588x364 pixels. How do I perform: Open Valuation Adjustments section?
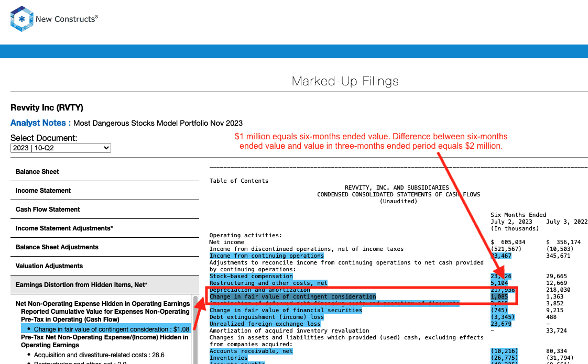(x=105, y=266)
